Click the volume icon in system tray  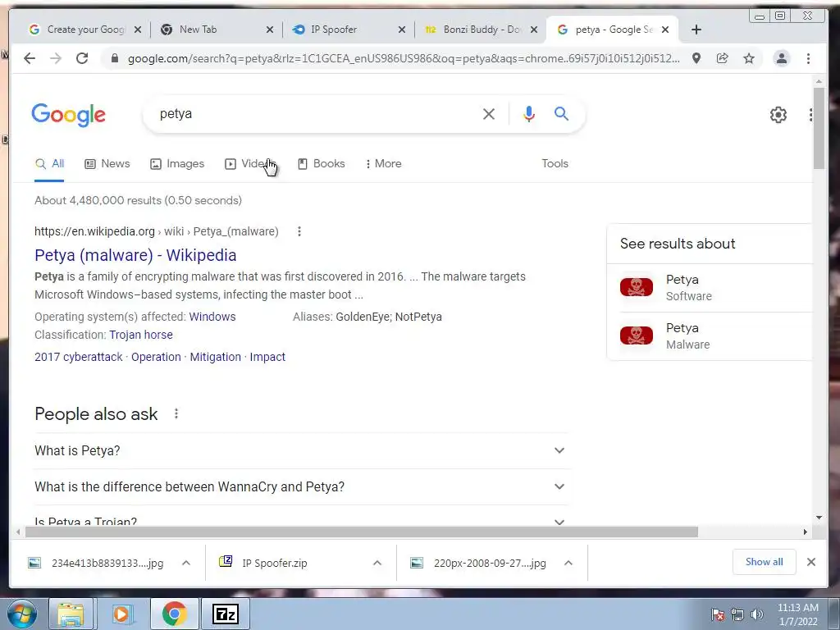(757, 614)
